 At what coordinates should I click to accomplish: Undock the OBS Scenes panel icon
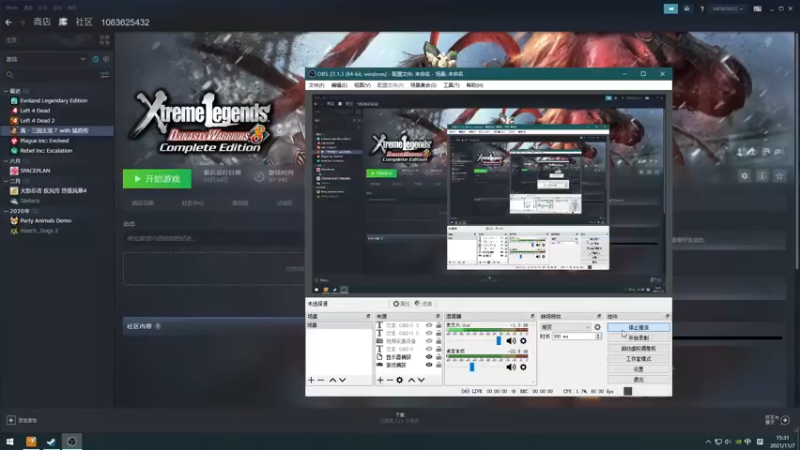368,316
